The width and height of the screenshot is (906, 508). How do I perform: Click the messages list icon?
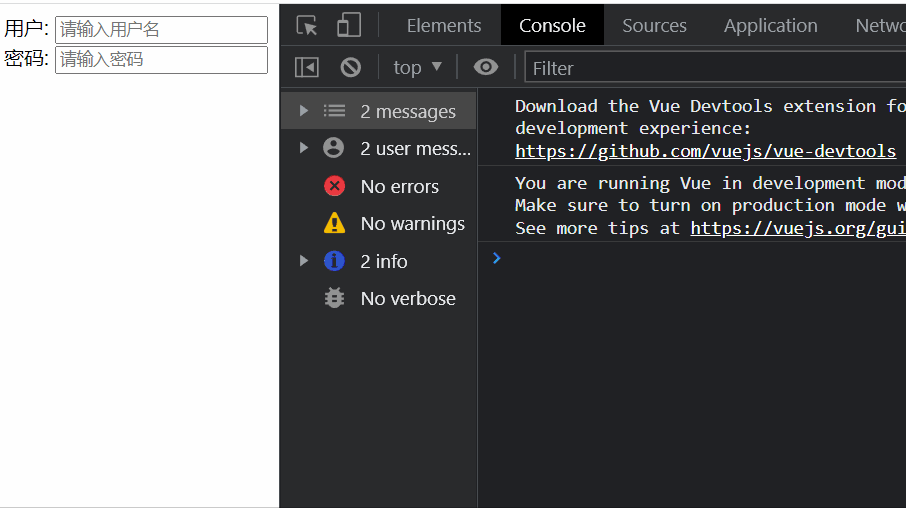click(334, 110)
